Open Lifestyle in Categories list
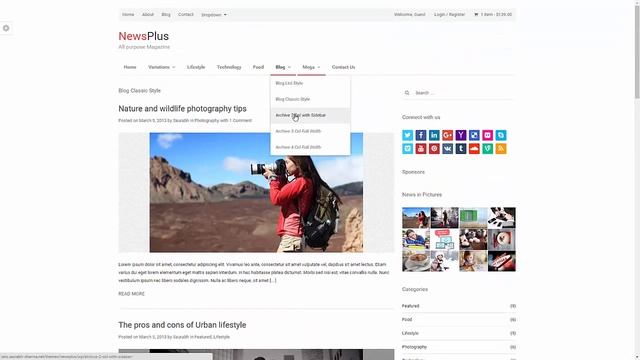Viewport: 640px width, 360px height. [x=410, y=333]
